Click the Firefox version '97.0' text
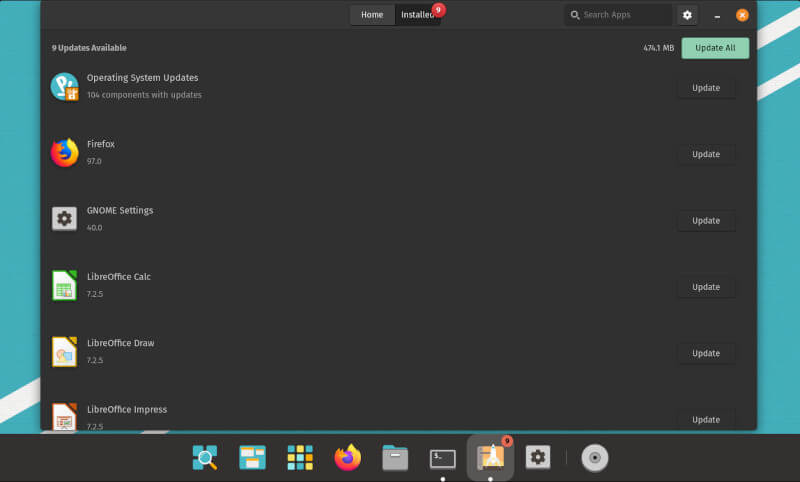This screenshot has width=800, height=482. tap(94, 161)
